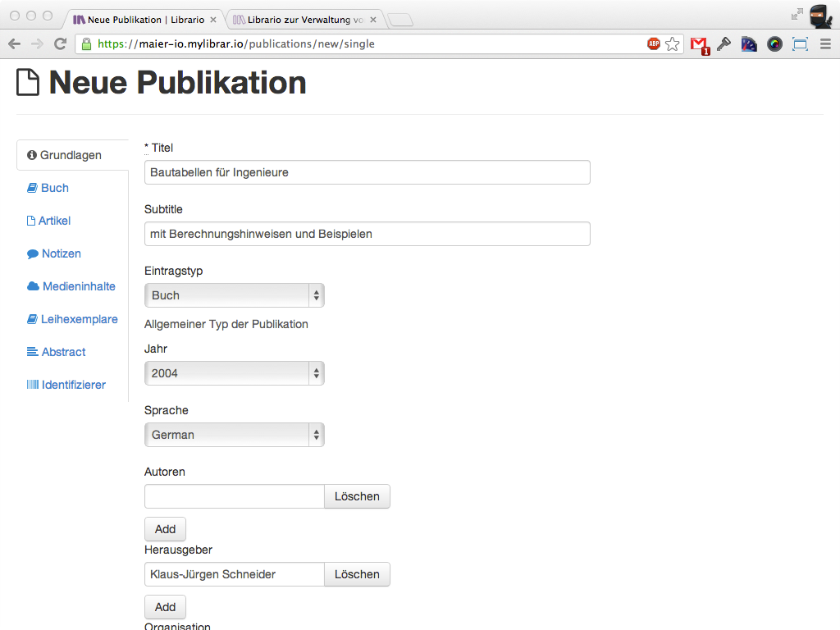Image resolution: width=840 pixels, height=630 pixels.
Task: Open the Chrome hamburger menu
Action: click(x=825, y=44)
